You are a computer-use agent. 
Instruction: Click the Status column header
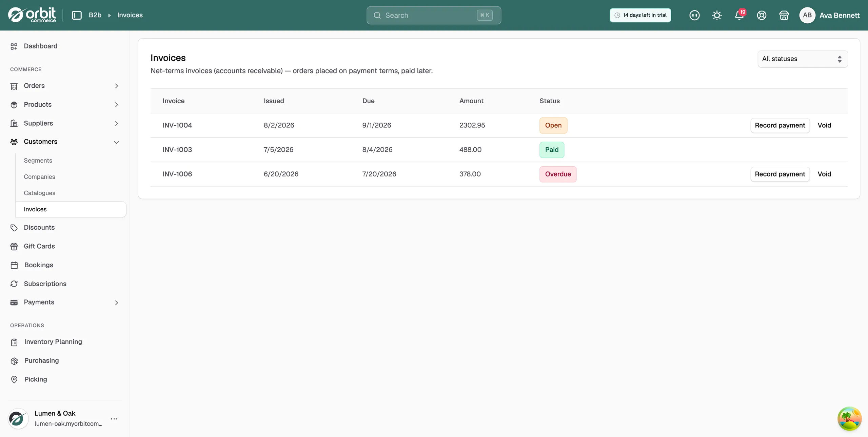[550, 101]
